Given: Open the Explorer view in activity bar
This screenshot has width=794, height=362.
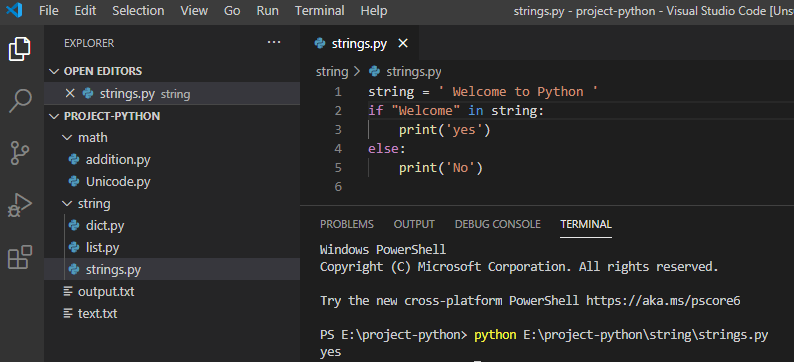Looking at the screenshot, I should [20, 49].
